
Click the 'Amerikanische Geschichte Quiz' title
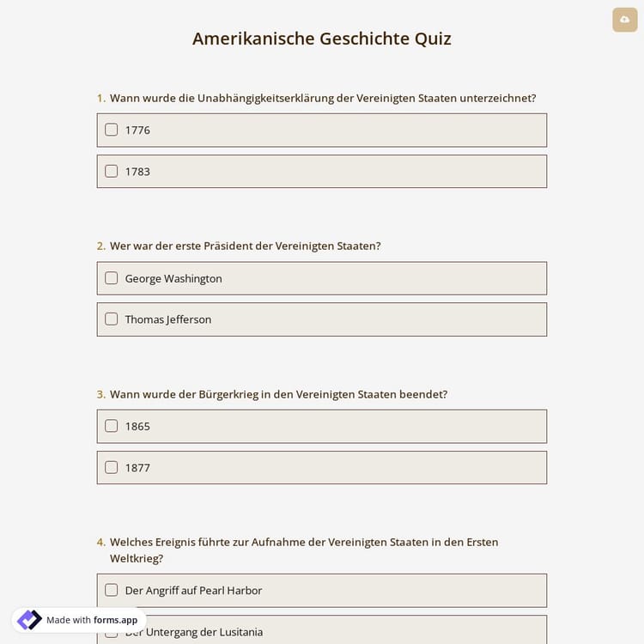[321, 39]
